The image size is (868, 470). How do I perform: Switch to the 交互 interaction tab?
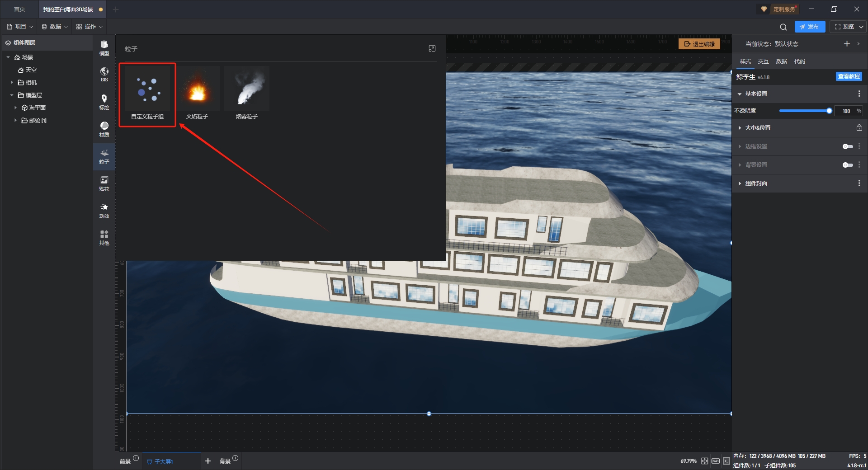click(x=763, y=61)
